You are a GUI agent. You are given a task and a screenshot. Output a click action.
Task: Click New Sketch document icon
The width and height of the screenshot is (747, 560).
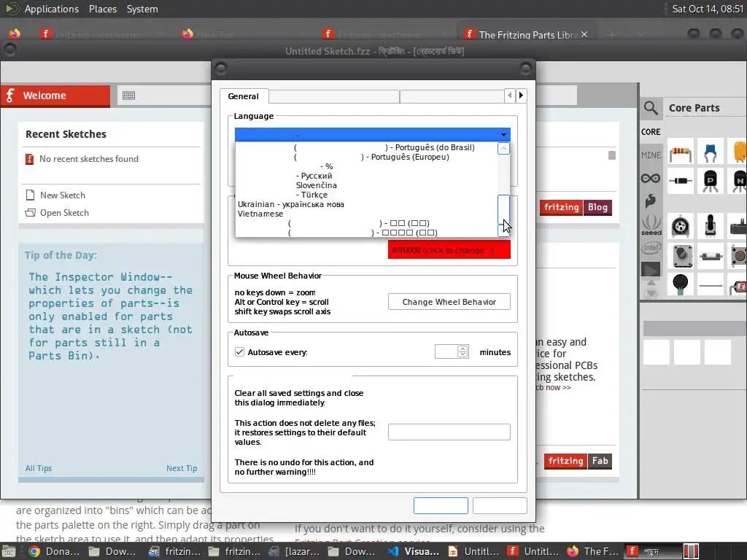(x=30, y=195)
